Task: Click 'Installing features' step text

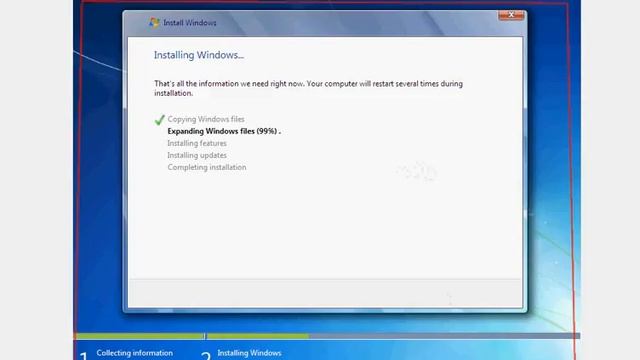Action: tap(197, 143)
